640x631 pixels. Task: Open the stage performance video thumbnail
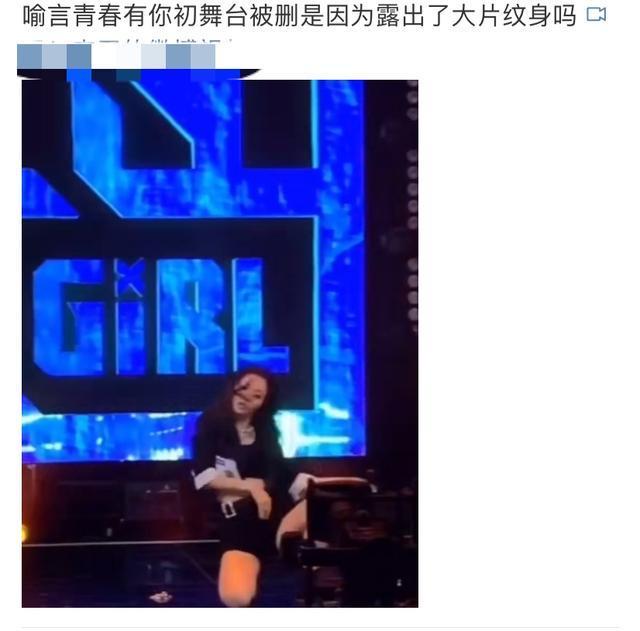(220, 343)
